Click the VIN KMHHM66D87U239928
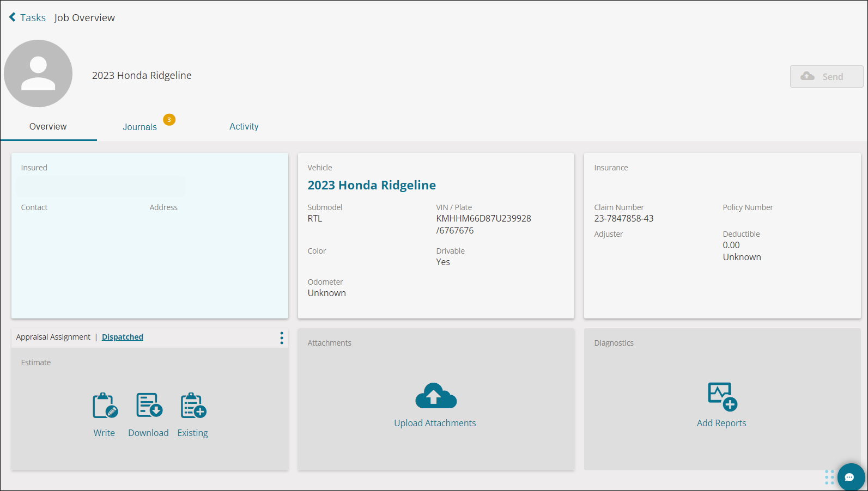The width and height of the screenshot is (868, 491). 483,218
